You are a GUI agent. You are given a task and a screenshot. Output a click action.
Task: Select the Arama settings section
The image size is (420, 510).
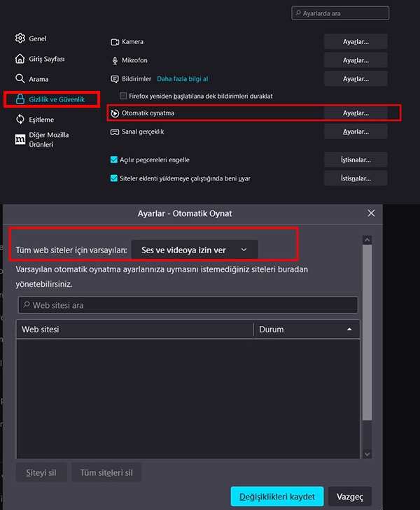pyautogui.click(x=32, y=79)
